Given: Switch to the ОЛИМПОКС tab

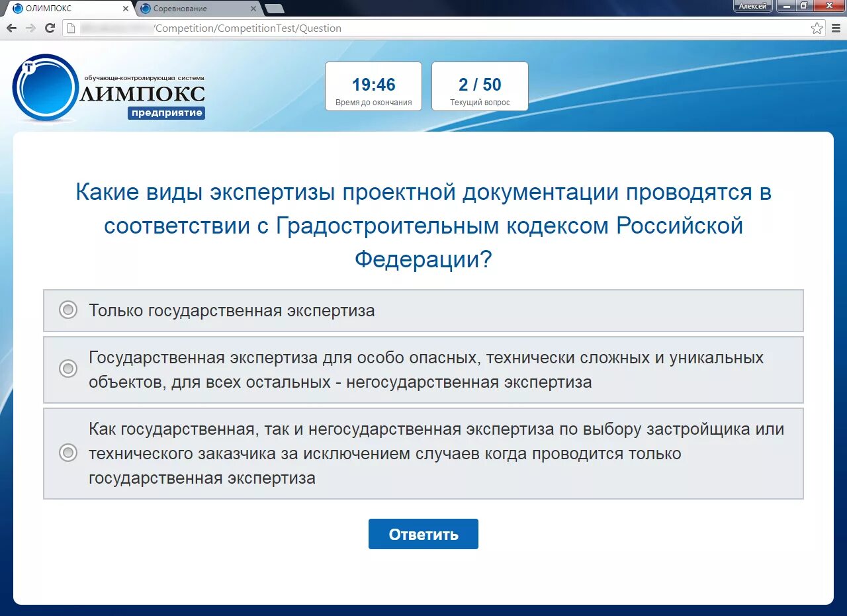Looking at the screenshot, I should coord(69,9).
